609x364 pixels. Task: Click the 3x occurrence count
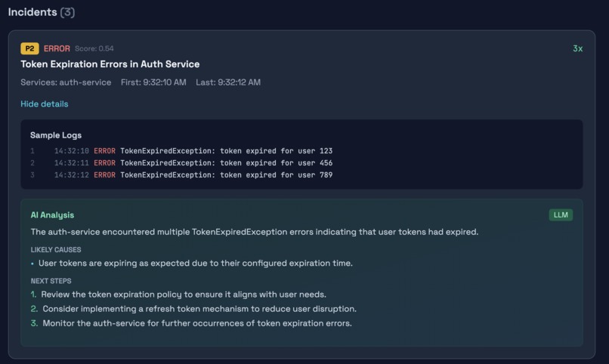(577, 48)
